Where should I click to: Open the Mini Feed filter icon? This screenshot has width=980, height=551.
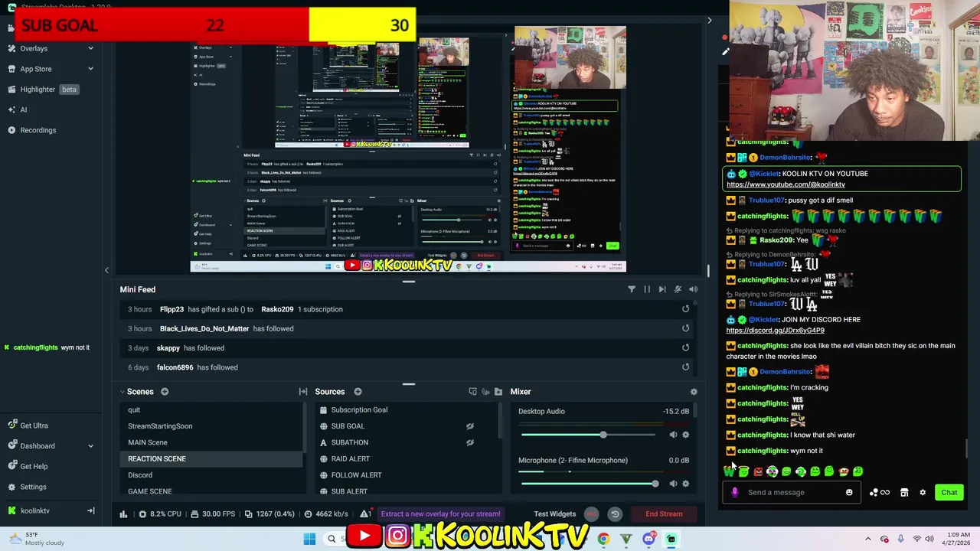click(632, 289)
